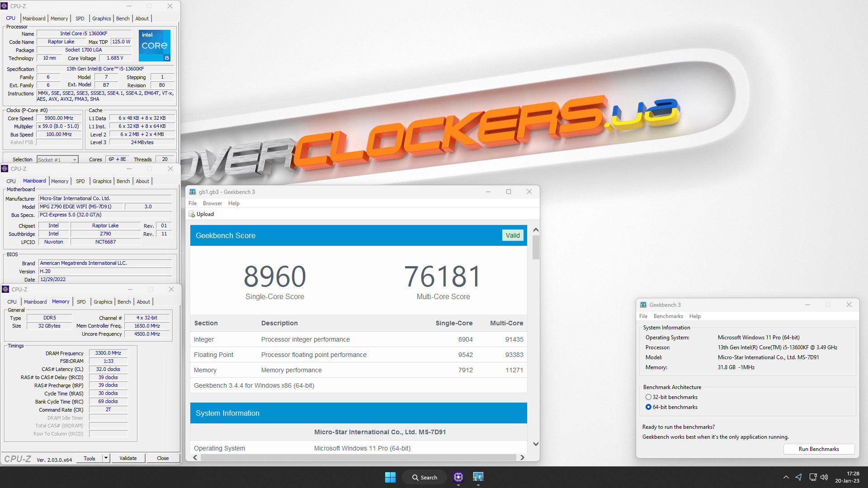Click Tools button in CPU-Z

(90, 458)
